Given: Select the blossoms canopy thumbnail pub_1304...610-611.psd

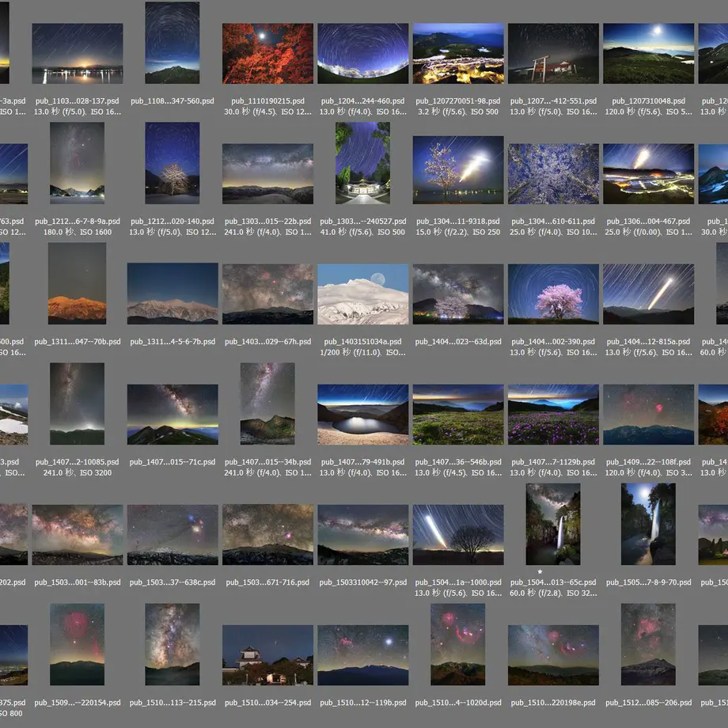Looking at the screenshot, I should coord(553,173).
